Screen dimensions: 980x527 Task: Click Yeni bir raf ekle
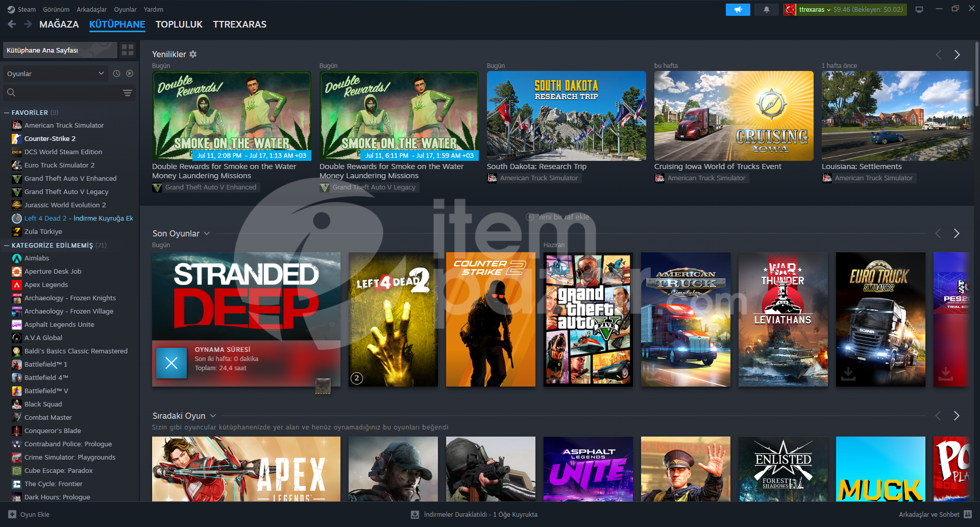(x=557, y=217)
